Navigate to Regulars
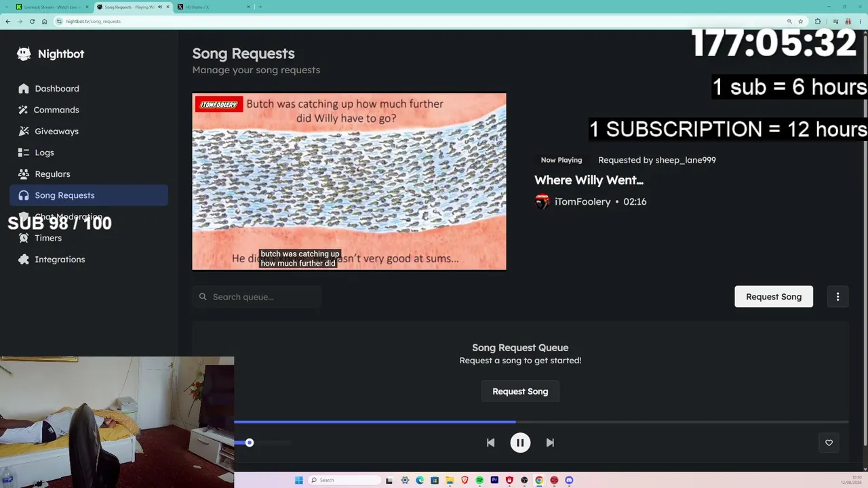This screenshot has width=868, height=488. coord(89,174)
